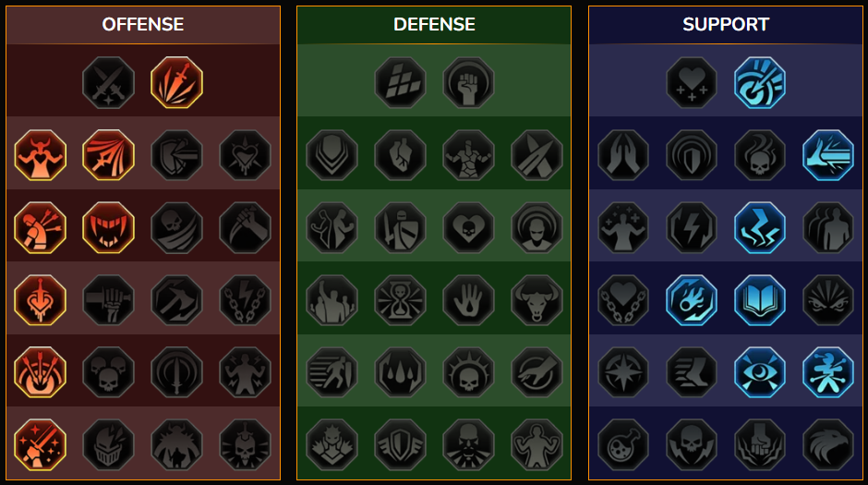Click the praying hands support mastery
This screenshot has height=485, width=868.
tap(623, 155)
